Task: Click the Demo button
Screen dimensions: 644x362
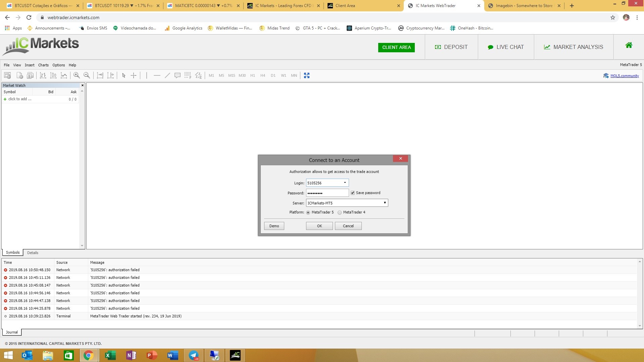Action: tap(274, 226)
